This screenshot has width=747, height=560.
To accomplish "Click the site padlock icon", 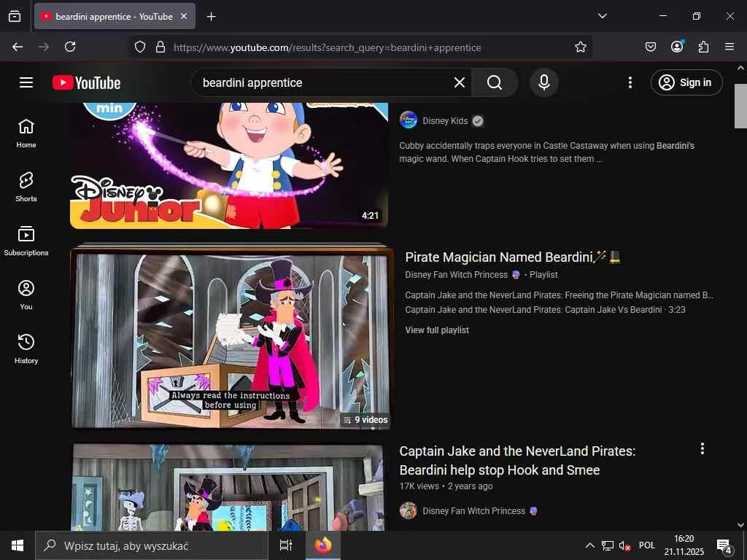I will coord(160,47).
